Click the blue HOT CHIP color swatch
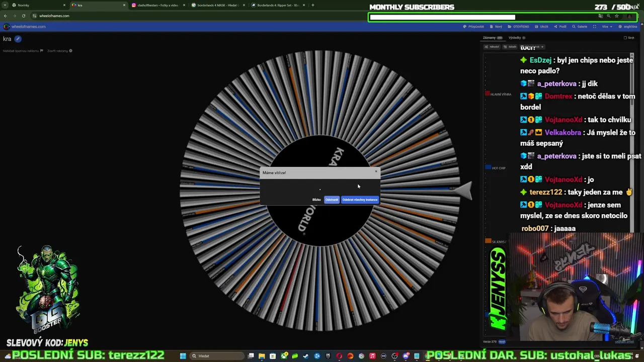Screen dimensions: 644x362 488,167
